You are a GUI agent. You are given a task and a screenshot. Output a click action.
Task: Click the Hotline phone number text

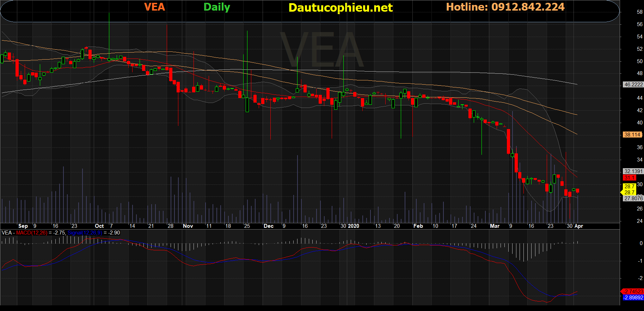505,7
